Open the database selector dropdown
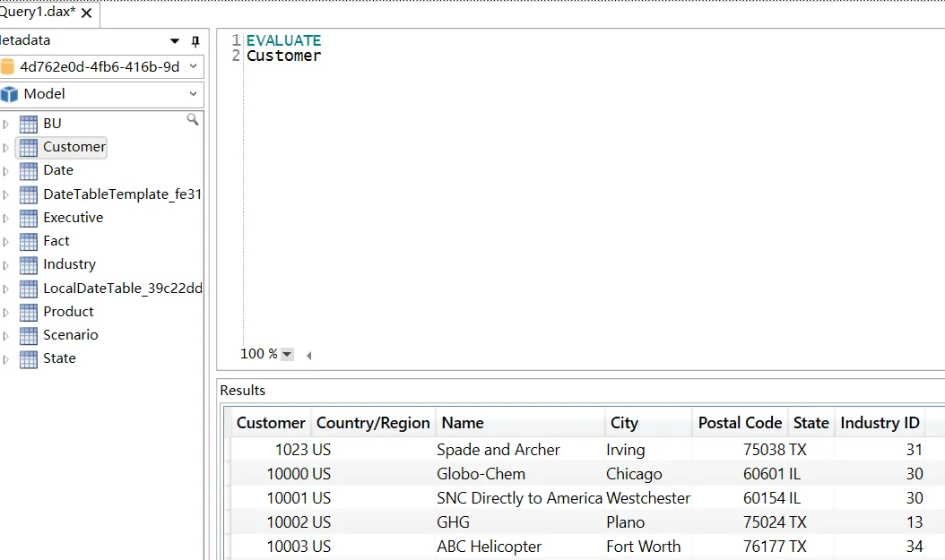 (193, 66)
